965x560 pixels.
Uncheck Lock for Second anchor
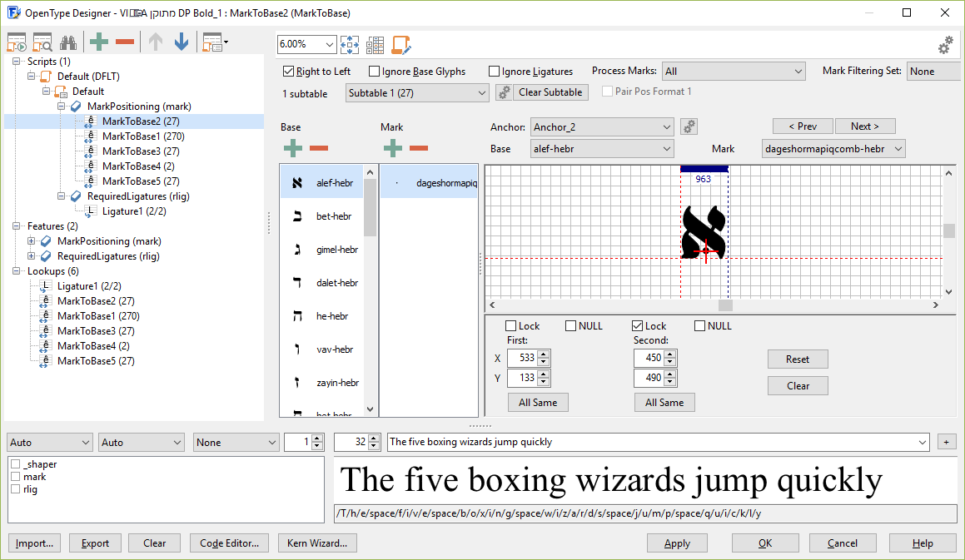[x=638, y=325]
